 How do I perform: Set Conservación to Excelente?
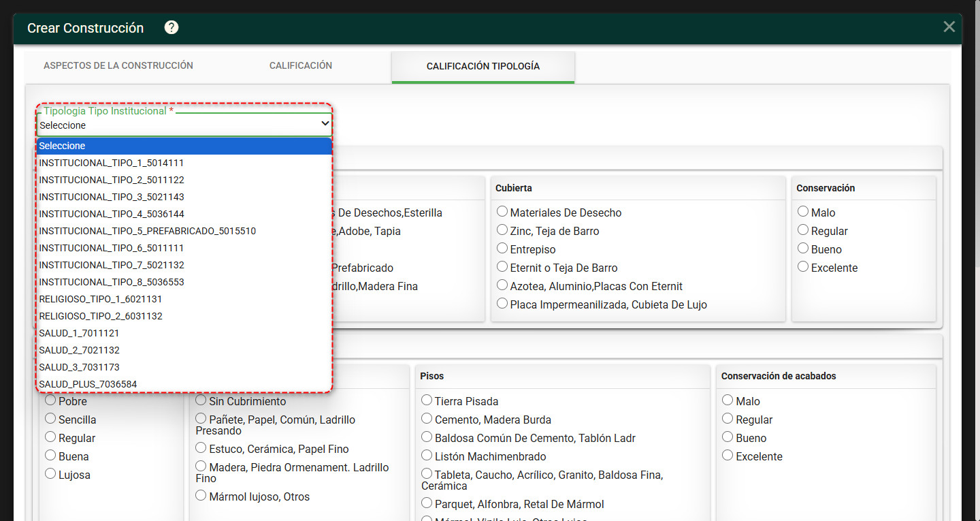(x=803, y=267)
